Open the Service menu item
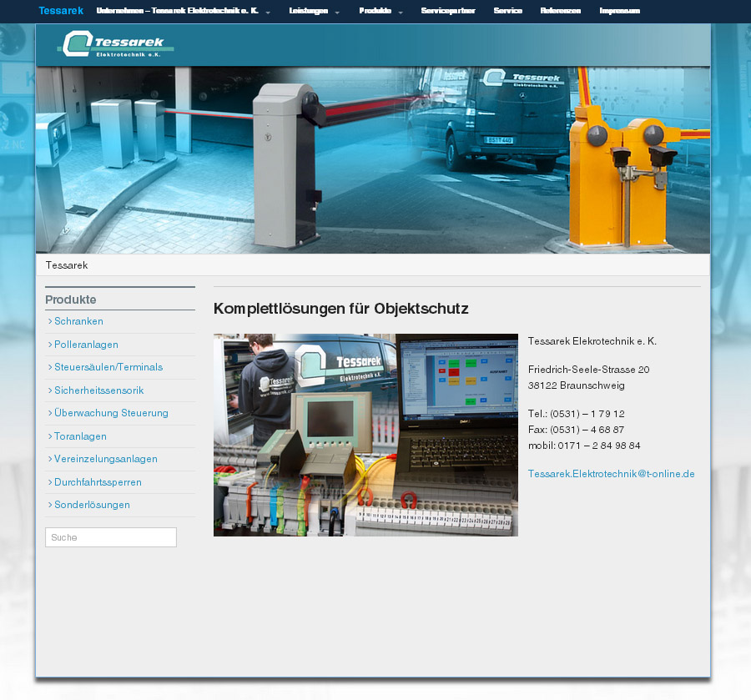 507,11
